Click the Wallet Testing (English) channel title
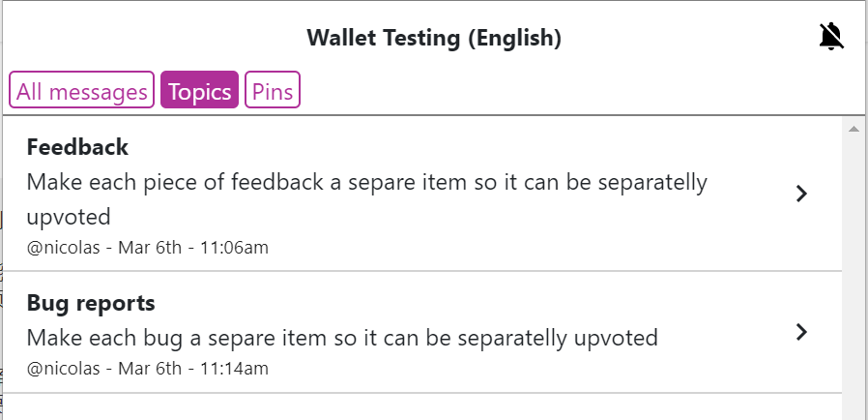 tap(434, 38)
